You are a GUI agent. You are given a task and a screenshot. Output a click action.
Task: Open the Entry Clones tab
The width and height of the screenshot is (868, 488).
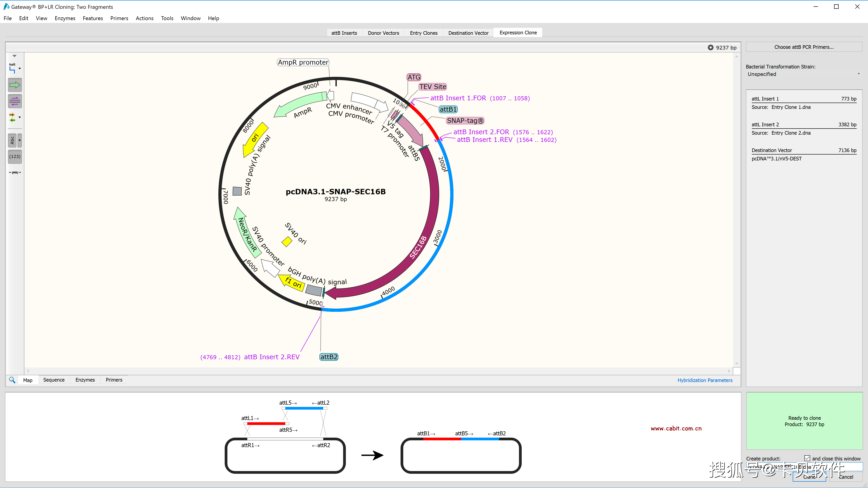click(424, 33)
